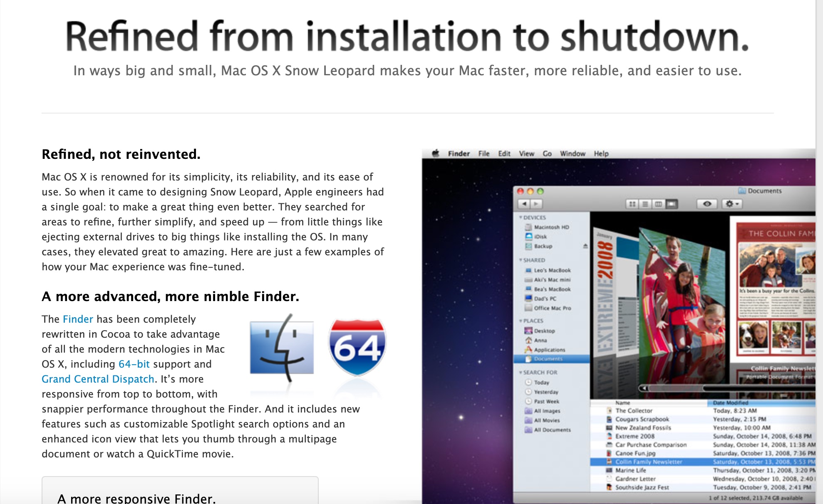This screenshot has width=823, height=504.
Task: Switch Finder to icon view
Action: (x=632, y=204)
